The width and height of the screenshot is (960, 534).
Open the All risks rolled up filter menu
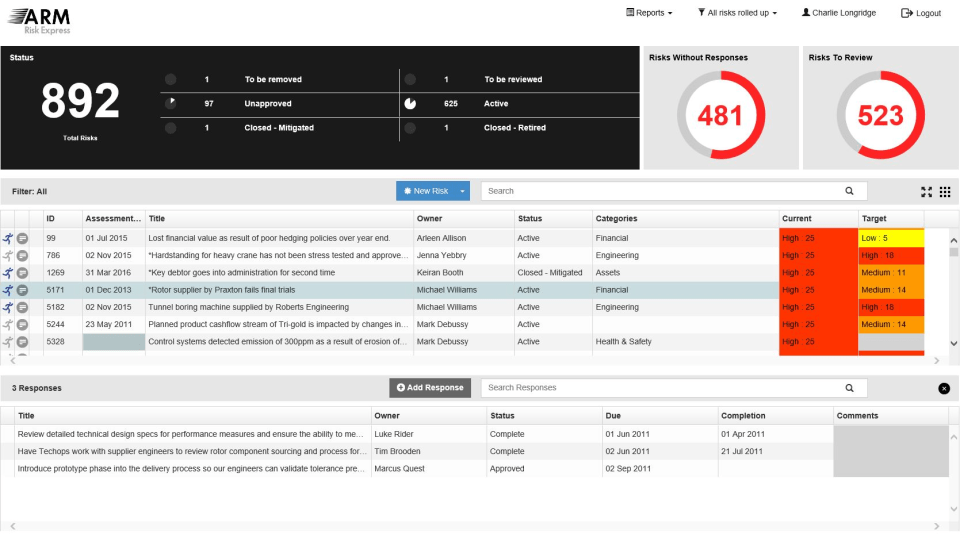coord(737,13)
